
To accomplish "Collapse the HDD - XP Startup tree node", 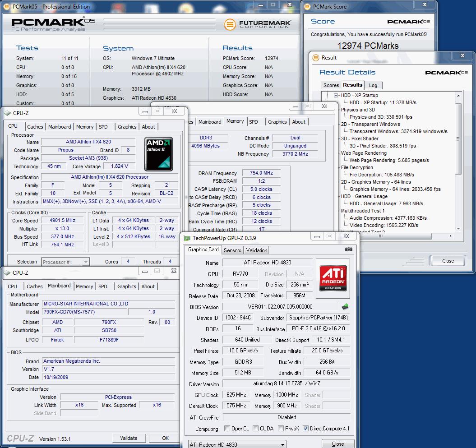I will click(x=336, y=95).
